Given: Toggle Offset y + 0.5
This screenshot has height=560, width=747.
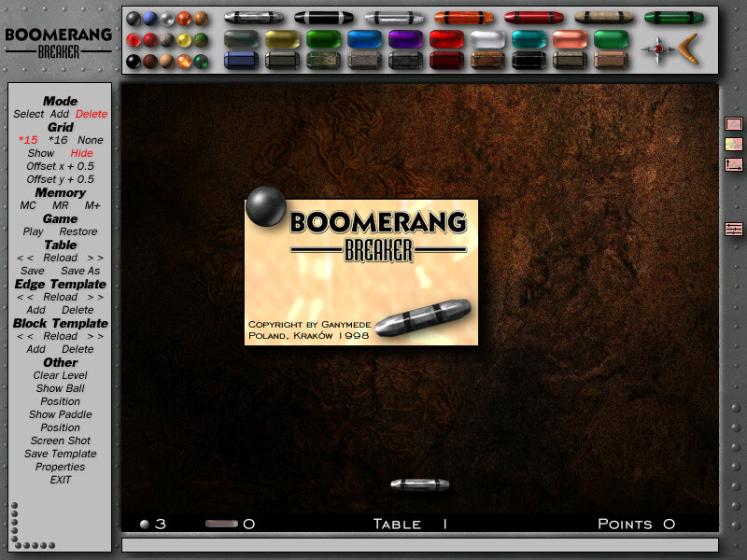Looking at the screenshot, I should (60, 179).
